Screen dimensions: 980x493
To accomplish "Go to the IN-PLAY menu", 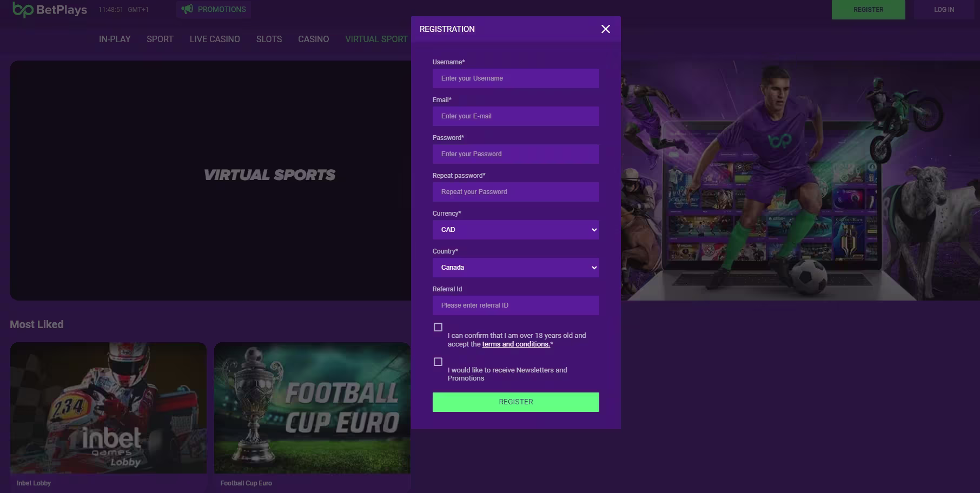I will coord(115,39).
